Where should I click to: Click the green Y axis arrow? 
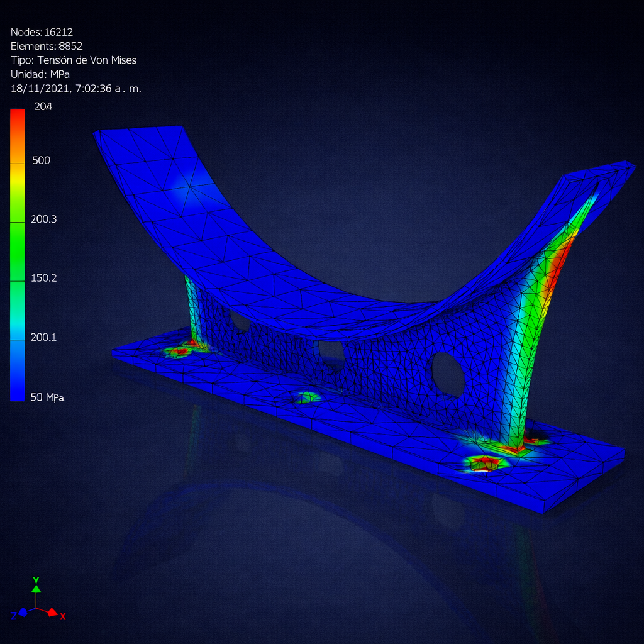coord(36,588)
